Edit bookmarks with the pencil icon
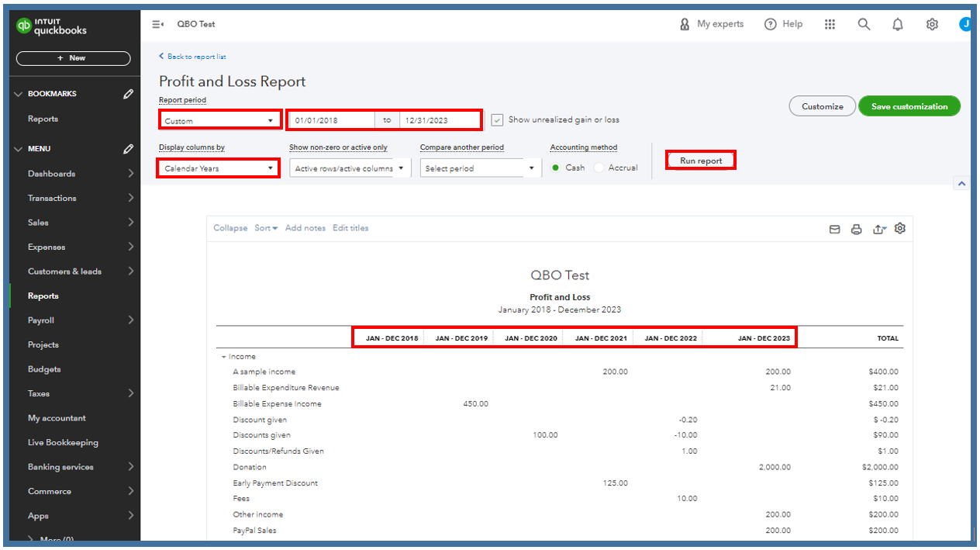This screenshot has width=980, height=550. (128, 94)
